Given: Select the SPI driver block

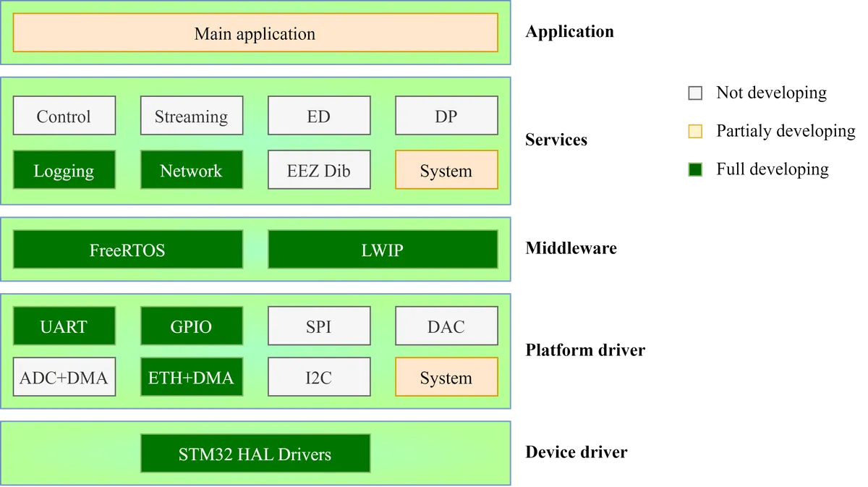Looking at the screenshot, I should [319, 326].
